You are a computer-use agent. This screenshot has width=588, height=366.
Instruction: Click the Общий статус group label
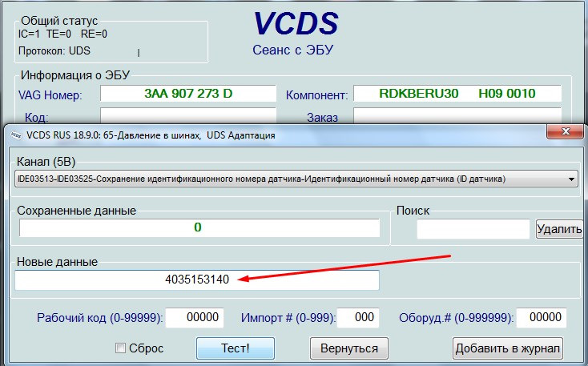[59, 21]
